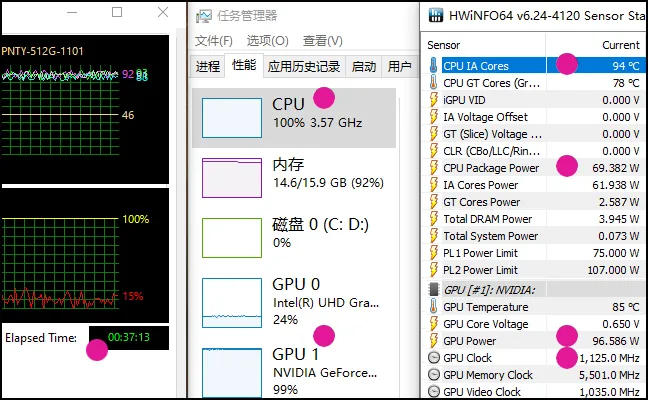648x400 pixels.
Task: Click the lightning icon beside GPU Power
Action: (x=434, y=340)
